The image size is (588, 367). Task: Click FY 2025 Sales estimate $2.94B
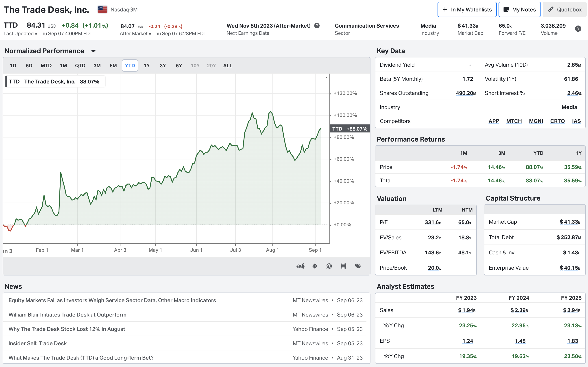pos(571,310)
